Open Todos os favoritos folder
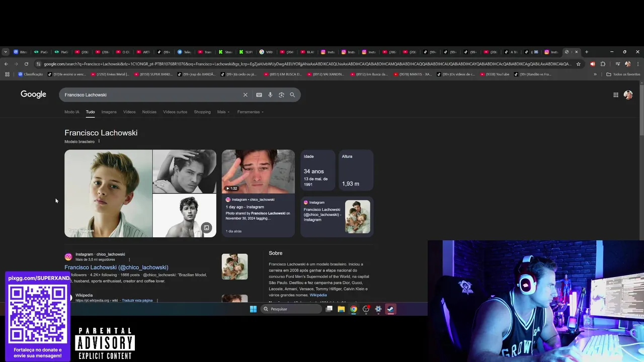This screenshot has height=362, width=644. click(x=623, y=74)
